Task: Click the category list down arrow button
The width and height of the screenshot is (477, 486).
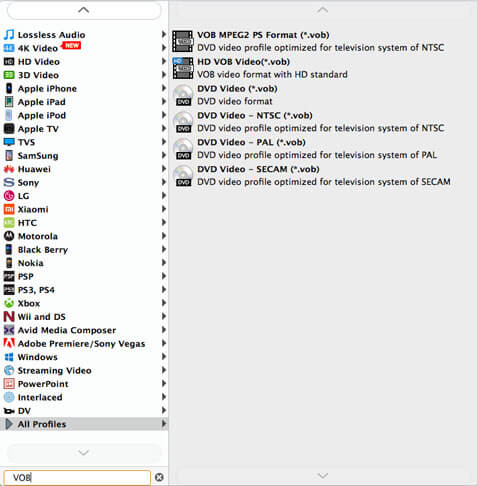Action: (84, 452)
